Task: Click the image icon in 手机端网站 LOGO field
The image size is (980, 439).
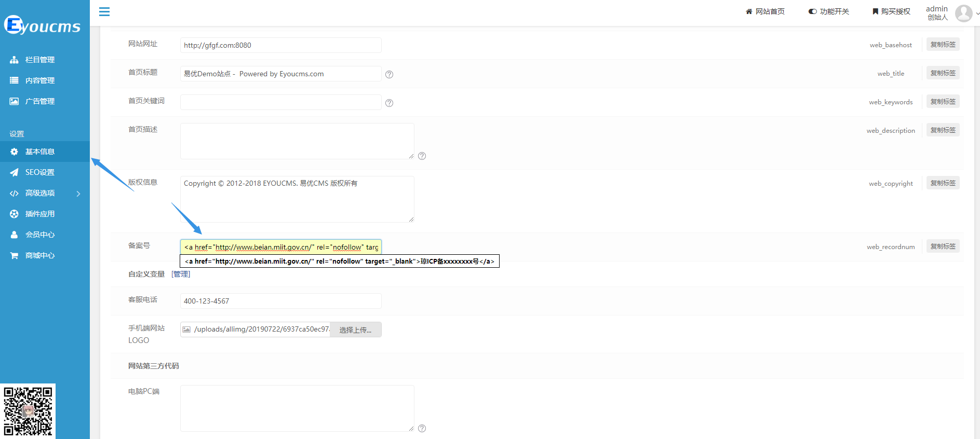Action: [x=186, y=330]
